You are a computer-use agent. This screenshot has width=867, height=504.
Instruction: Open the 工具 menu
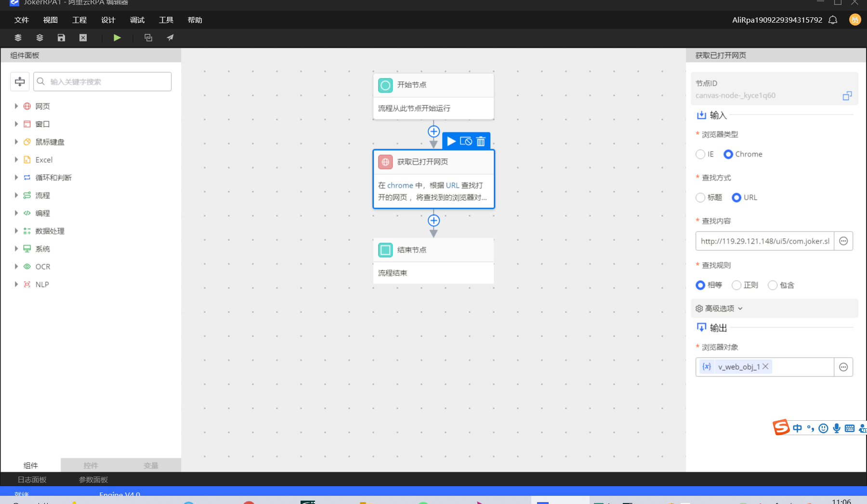tap(166, 20)
